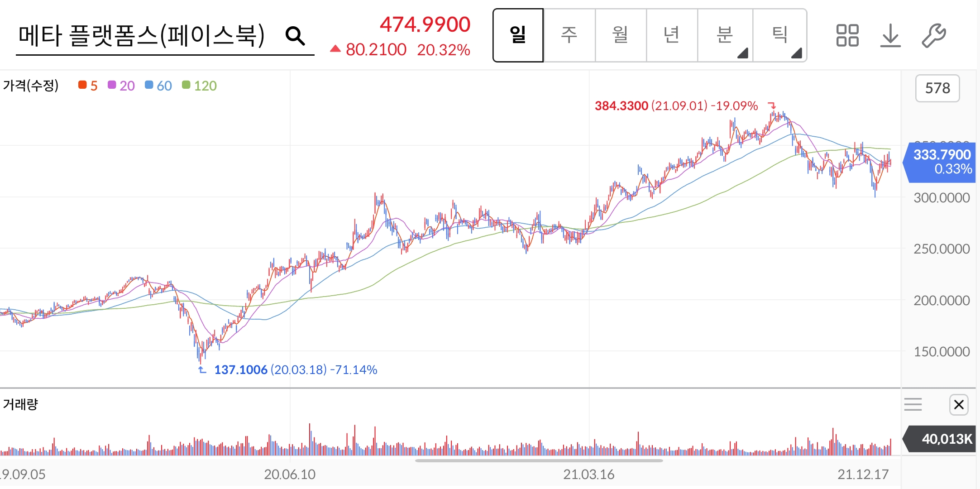Click the horizontal chart scrollbar
This screenshot has width=980, height=489.
coord(539,461)
